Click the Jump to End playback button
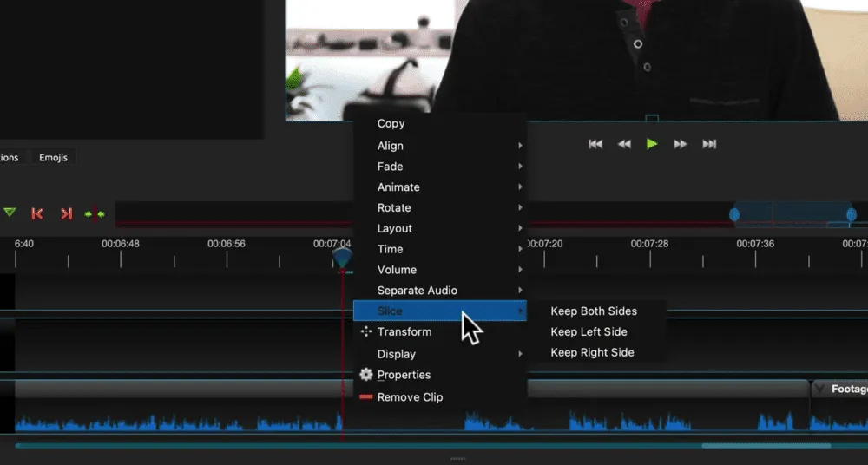Image resolution: width=868 pixels, height=465 pixels. 709,144
